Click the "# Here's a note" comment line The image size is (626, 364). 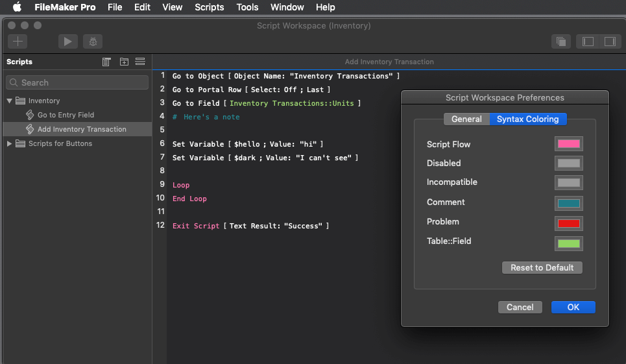206,117
